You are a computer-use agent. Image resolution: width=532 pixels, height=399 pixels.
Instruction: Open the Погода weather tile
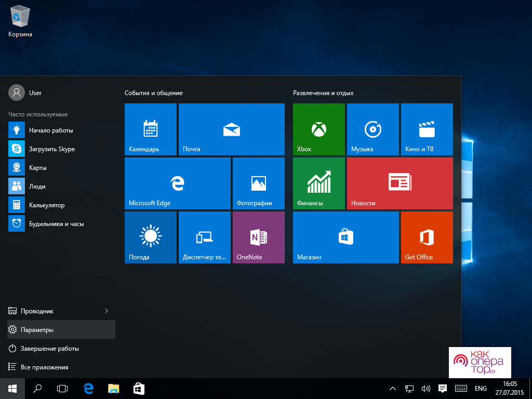click(150, 237)
